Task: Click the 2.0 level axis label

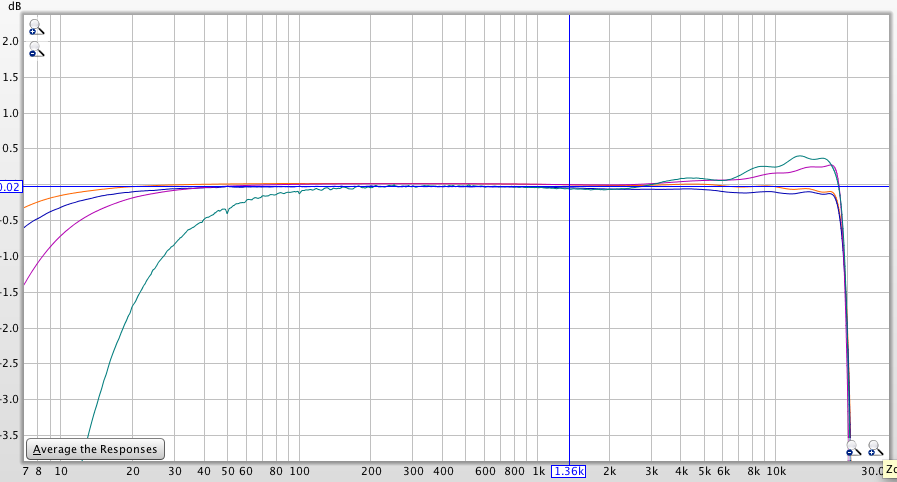Action: (x=10, y=41)
